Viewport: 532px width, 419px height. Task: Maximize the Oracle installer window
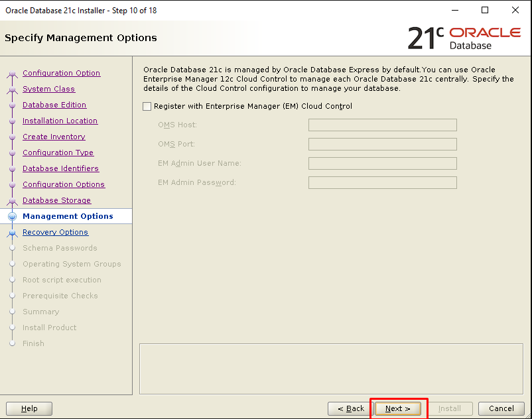pyautogui.click(x=485, y=10)
